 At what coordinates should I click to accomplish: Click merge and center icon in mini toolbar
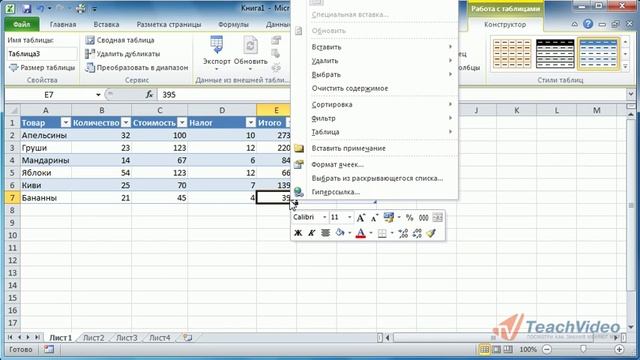coord(437,218)
